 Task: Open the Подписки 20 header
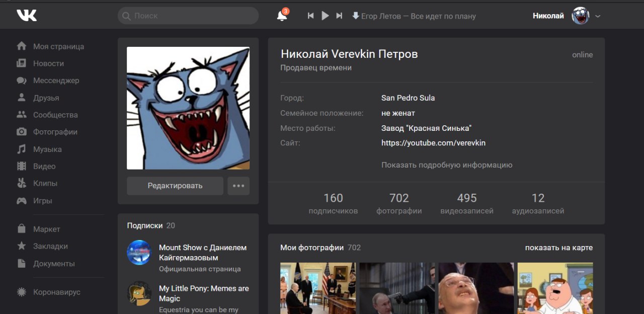pos(151,225)
